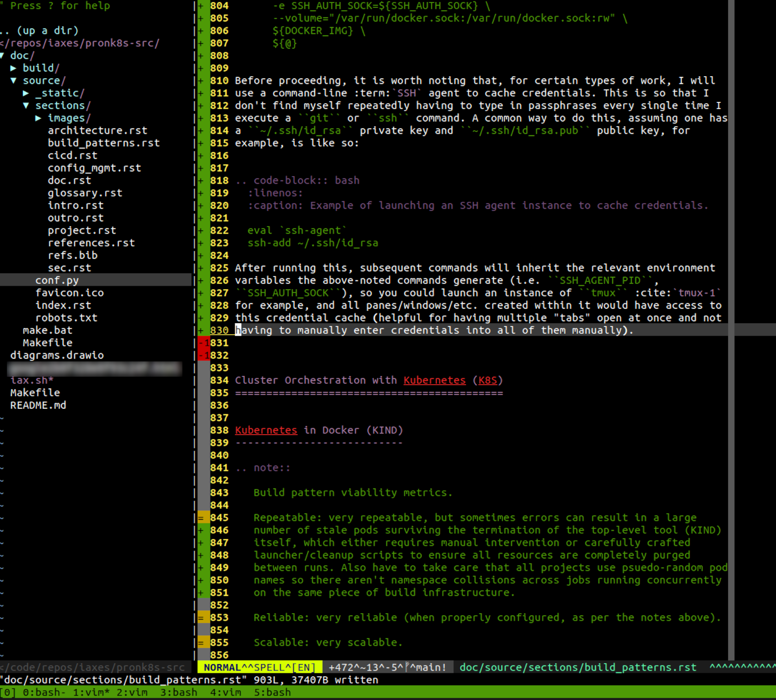The image size is (776, 700).
Task: Click 'Build pattern viability metrics.' on line 843
Action: (x=353, y=493)
